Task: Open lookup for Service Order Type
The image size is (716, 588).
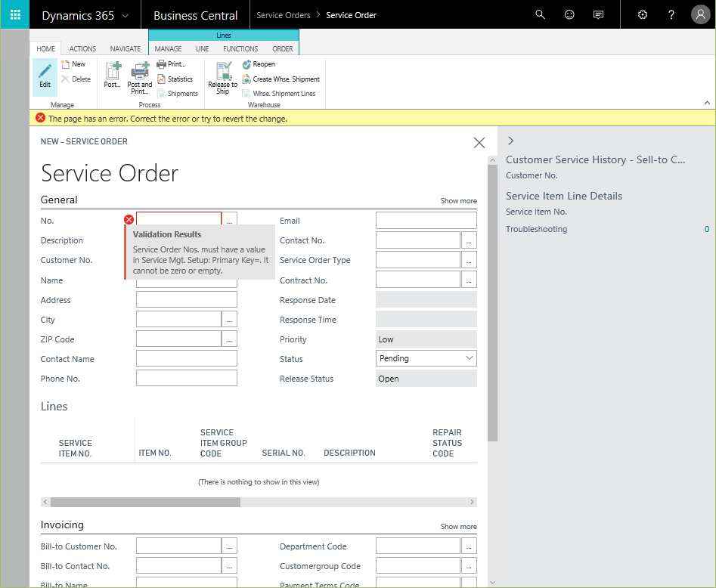Action: (469, 260)
